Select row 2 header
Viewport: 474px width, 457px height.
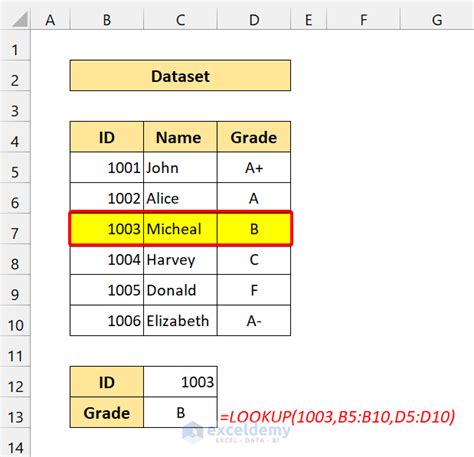coord(15,76)
